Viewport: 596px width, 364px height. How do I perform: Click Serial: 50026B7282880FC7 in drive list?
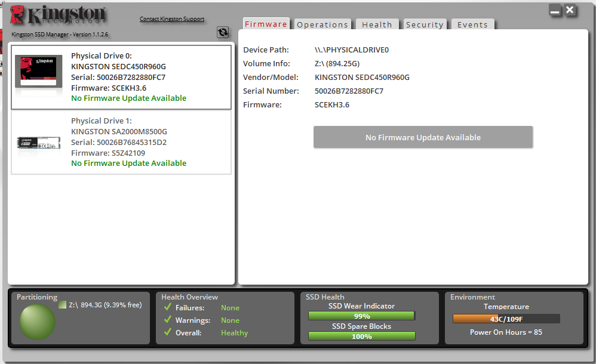(118, 77)
